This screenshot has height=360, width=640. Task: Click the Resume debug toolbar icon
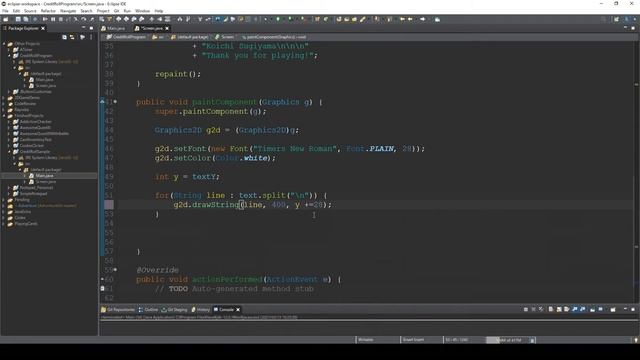[x=45, y=19]
